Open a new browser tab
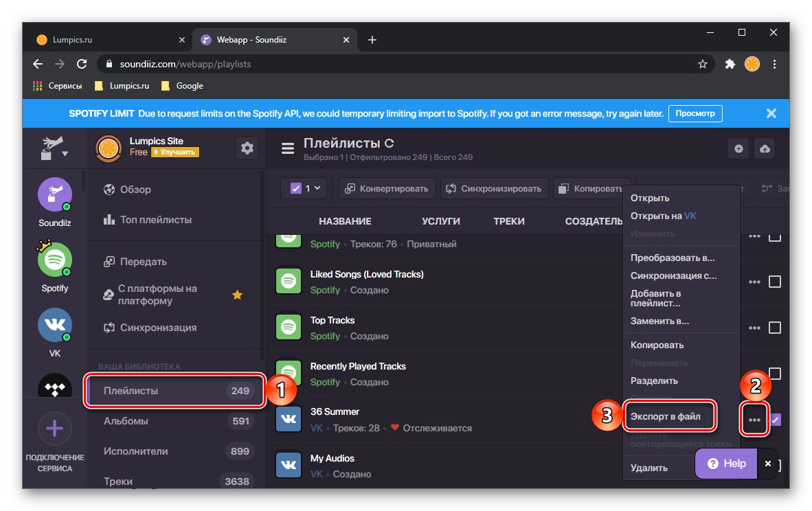The image size is (812, 511). (x=372, y=40)
